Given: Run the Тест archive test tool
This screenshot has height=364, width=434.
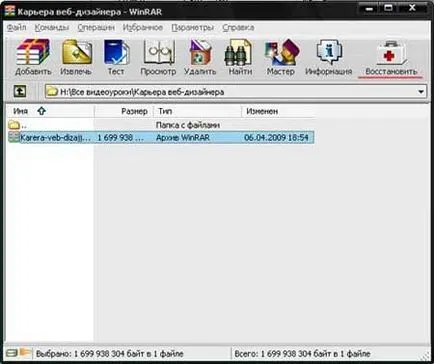Looking at the screenshot, I should click(116, 57).
